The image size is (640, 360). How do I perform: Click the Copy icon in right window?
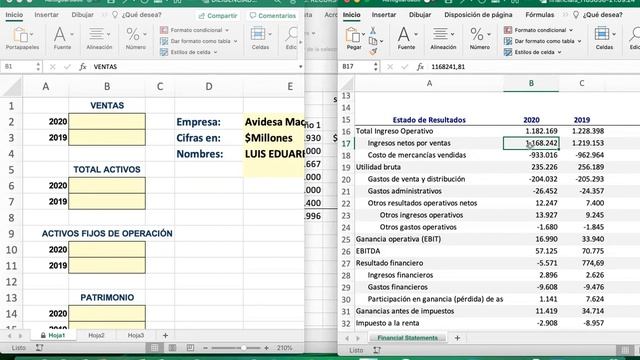pos(373,41)
